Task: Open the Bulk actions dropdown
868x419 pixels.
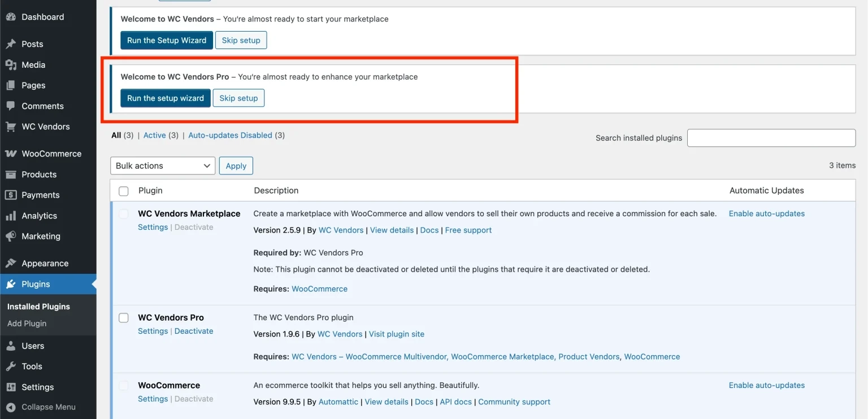Action: pos(163,165)
